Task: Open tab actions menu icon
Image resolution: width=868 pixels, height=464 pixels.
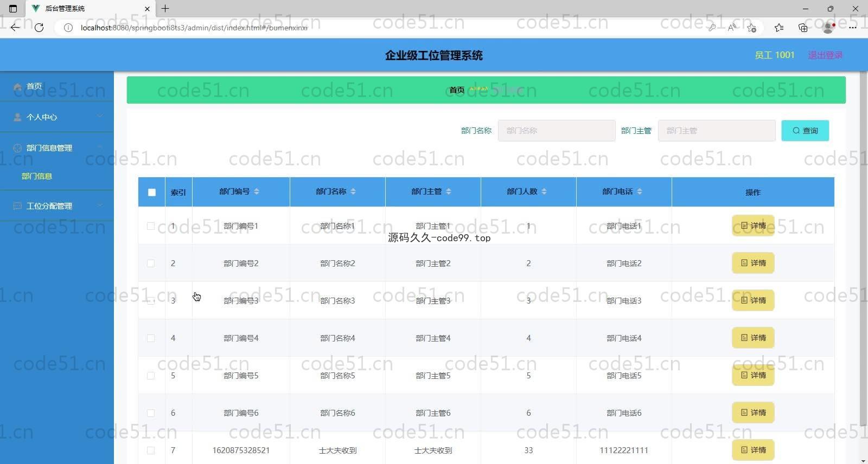Action: tap(13, 9)
